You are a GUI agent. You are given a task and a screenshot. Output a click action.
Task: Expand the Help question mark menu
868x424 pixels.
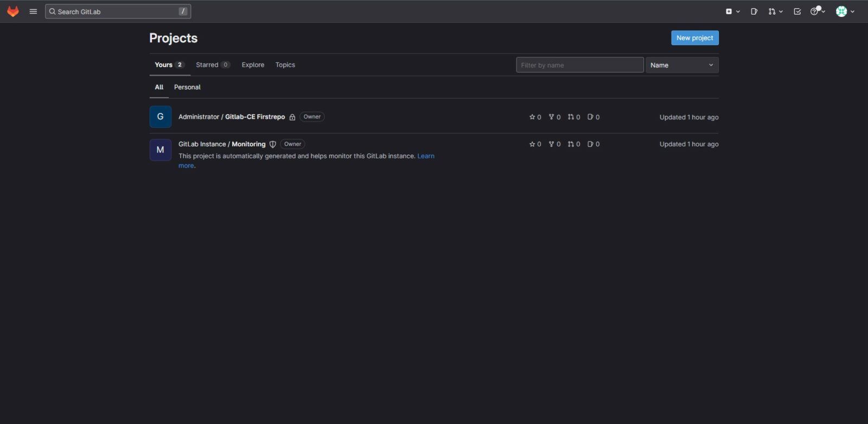coord(818,11)
